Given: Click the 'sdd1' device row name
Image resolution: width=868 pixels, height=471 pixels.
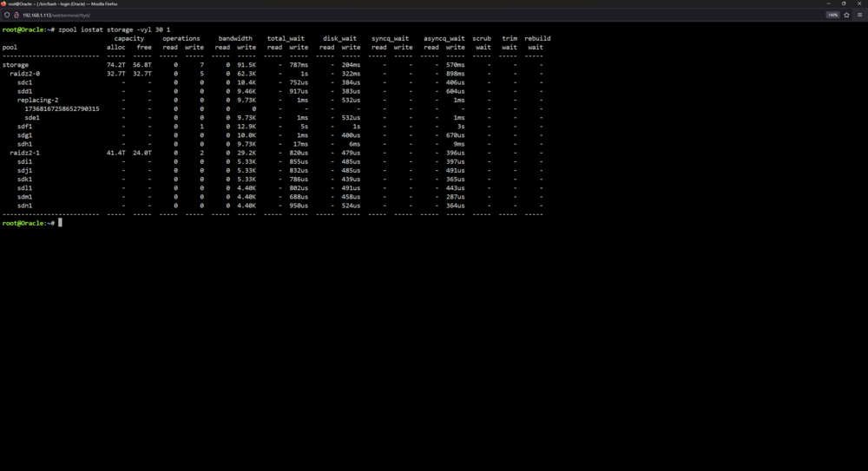Looking at the screenshot, I should [x=25, y=91].
